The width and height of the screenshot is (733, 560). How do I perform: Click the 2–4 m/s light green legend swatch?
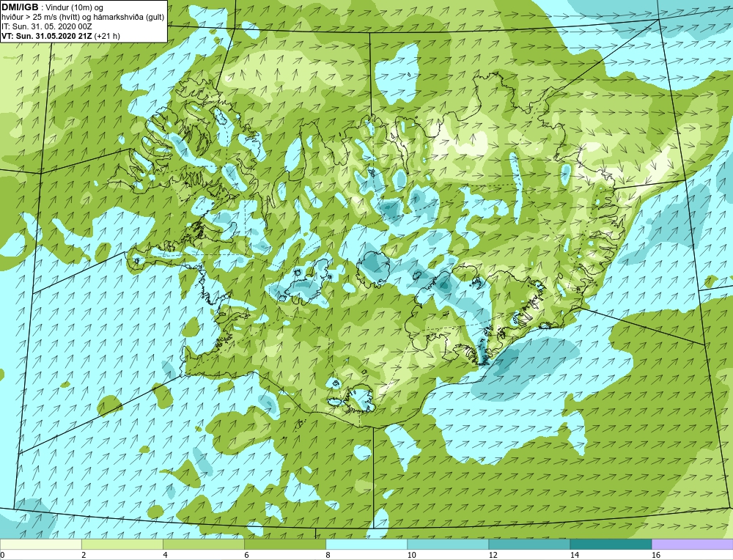(122, 544)
